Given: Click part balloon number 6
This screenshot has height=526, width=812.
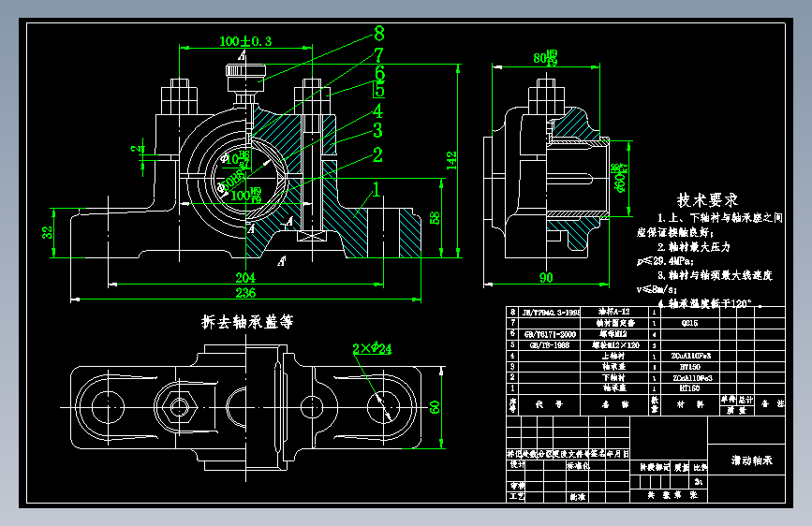Looking at the screenshot, I should [x=379, y=72].
